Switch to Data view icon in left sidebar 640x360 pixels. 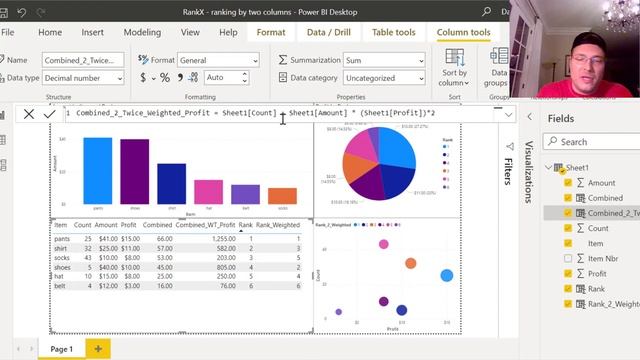[x=3, y=140]
